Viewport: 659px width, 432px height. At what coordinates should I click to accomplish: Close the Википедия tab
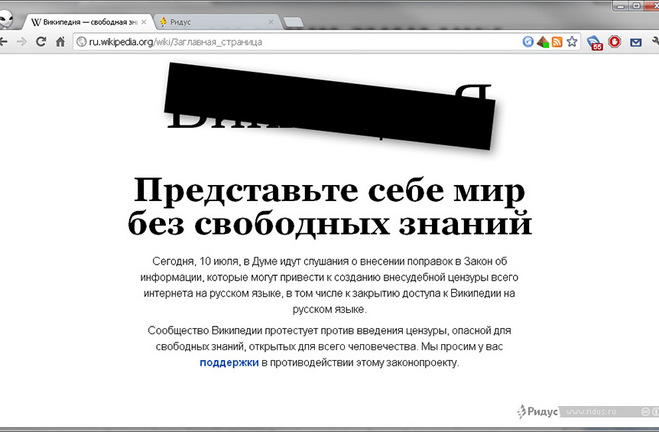click(144, 22)
